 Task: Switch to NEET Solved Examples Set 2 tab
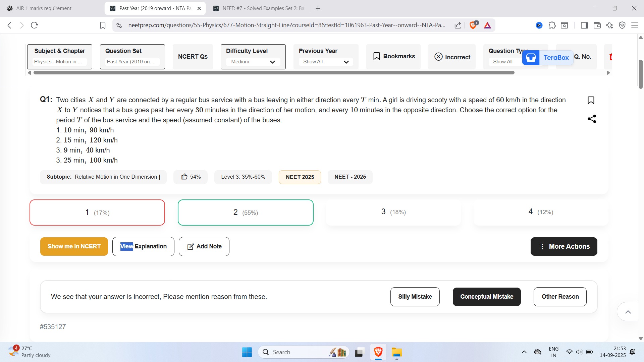pos(259,8)
